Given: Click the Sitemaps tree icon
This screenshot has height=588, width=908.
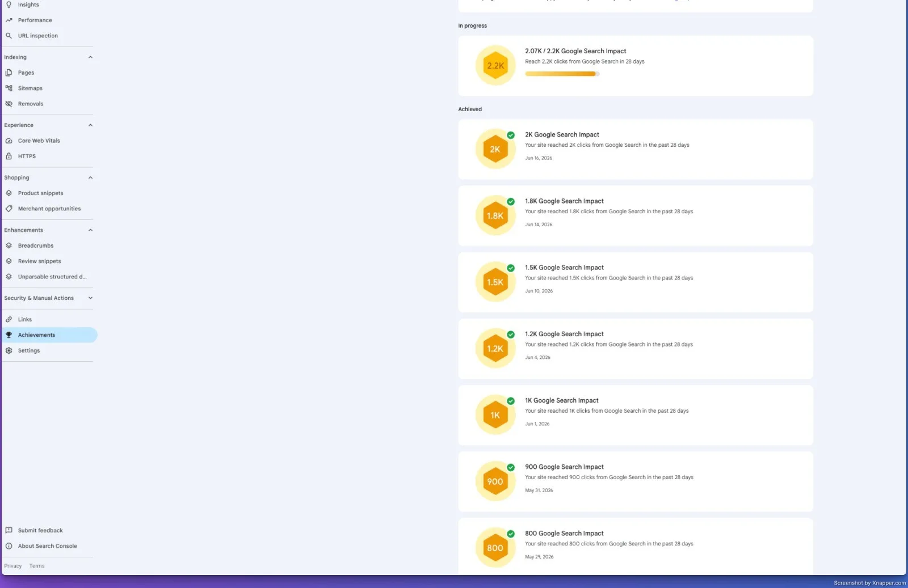Looking at the screenshot, I should click(x=9, y=88).
